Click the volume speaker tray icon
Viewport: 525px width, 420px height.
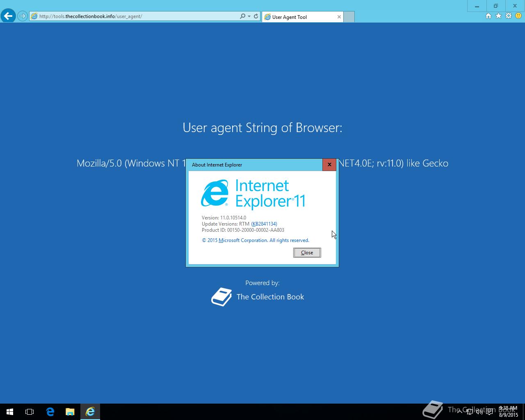(479, 412)
